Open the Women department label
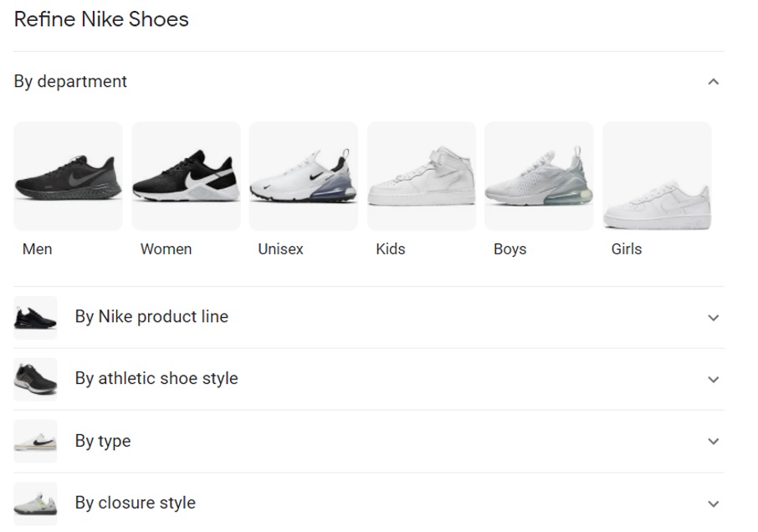The width and height of the screenshot is (758, 532). 166,249
